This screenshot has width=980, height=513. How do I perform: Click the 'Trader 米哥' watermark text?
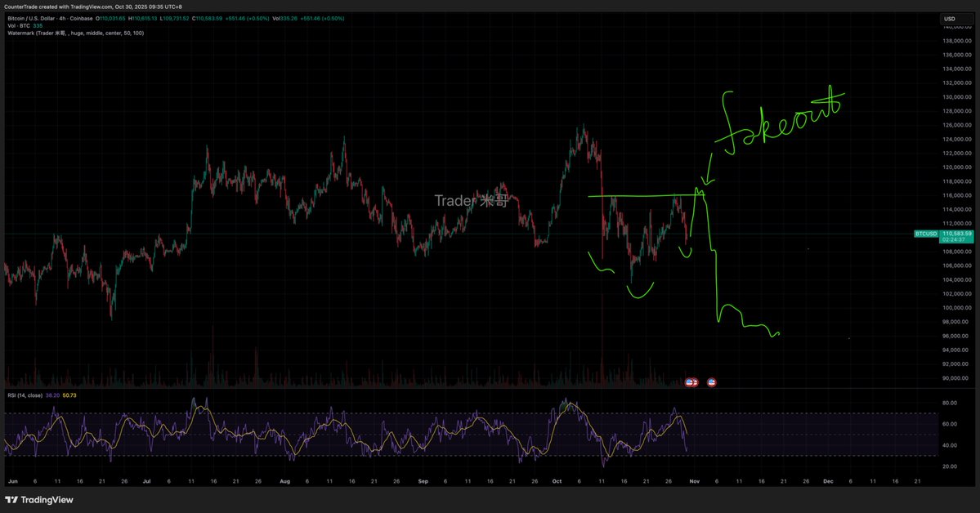pyautogui.click(x=470, y=201)
